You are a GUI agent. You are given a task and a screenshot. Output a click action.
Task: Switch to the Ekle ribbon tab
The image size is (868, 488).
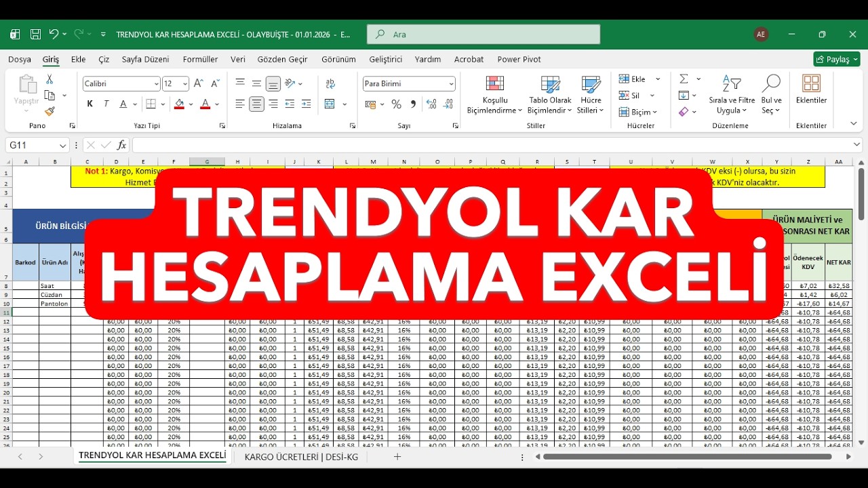pos(79,60)
